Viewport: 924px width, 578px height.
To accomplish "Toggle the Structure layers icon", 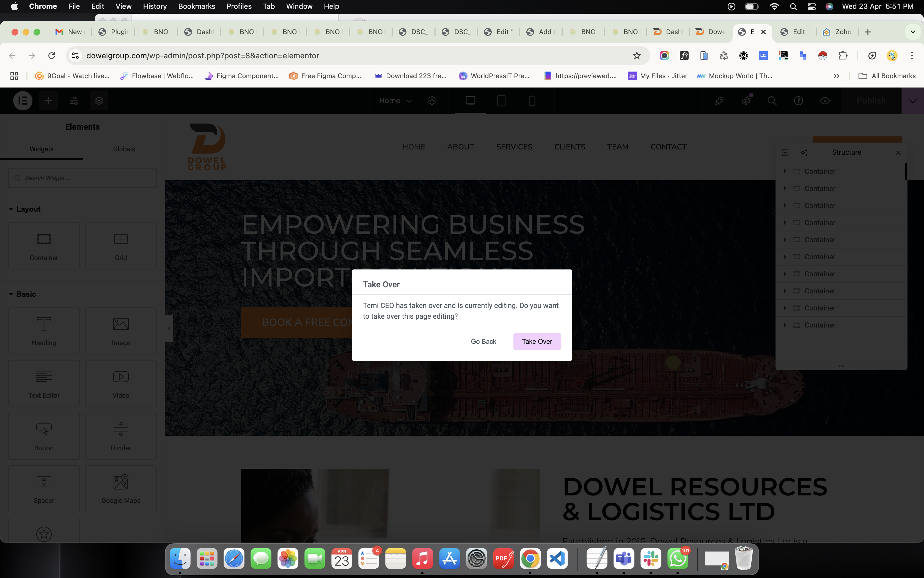I will click(99, 100).
